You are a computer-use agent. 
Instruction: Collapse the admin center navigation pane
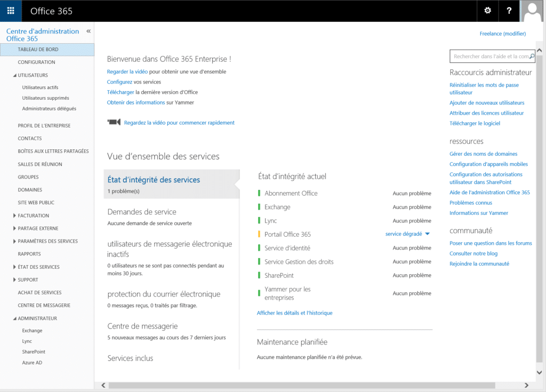pyautogui.click(x=89, y=31)
